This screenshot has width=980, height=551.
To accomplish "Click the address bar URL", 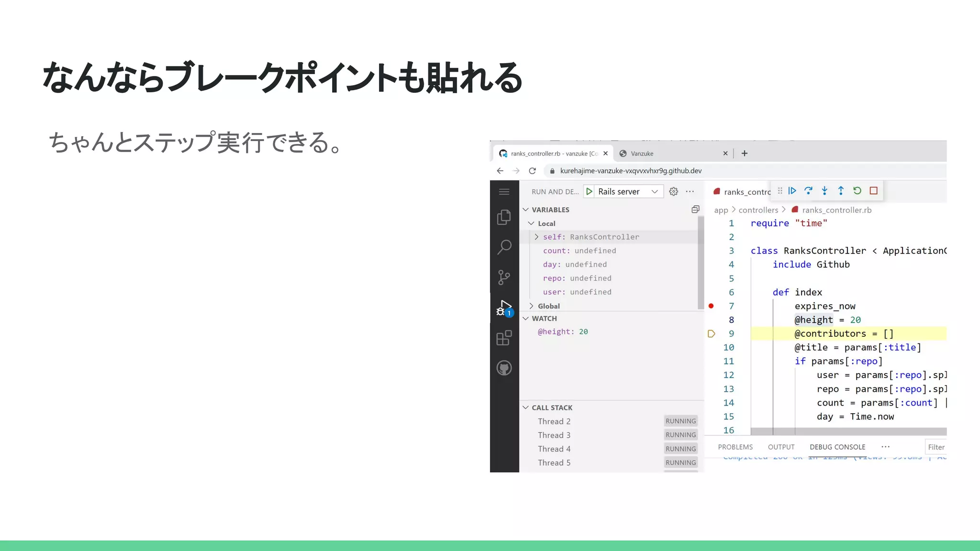I will pyautogui.click(x=631, y=171).
